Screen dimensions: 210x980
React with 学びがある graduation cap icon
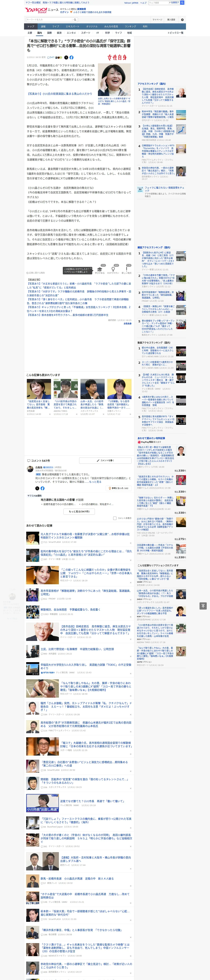100,269
